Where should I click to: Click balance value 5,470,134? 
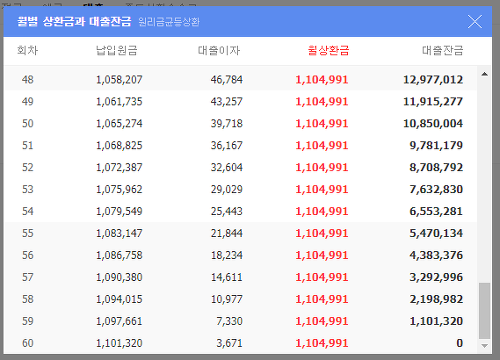[436, 233]
